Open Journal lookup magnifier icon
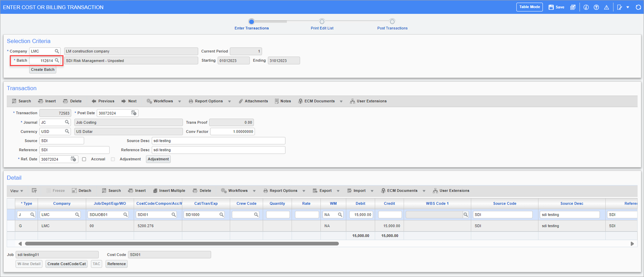Image resolution: width=644 pixels, height=277 pixels. click(x=67, y=122)
